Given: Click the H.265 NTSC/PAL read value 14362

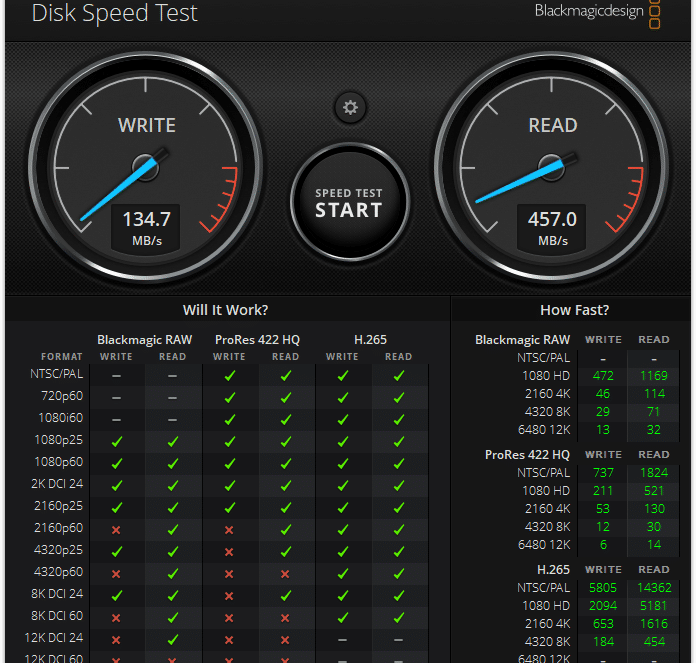Looking at the screenshot, I should 654,588.
